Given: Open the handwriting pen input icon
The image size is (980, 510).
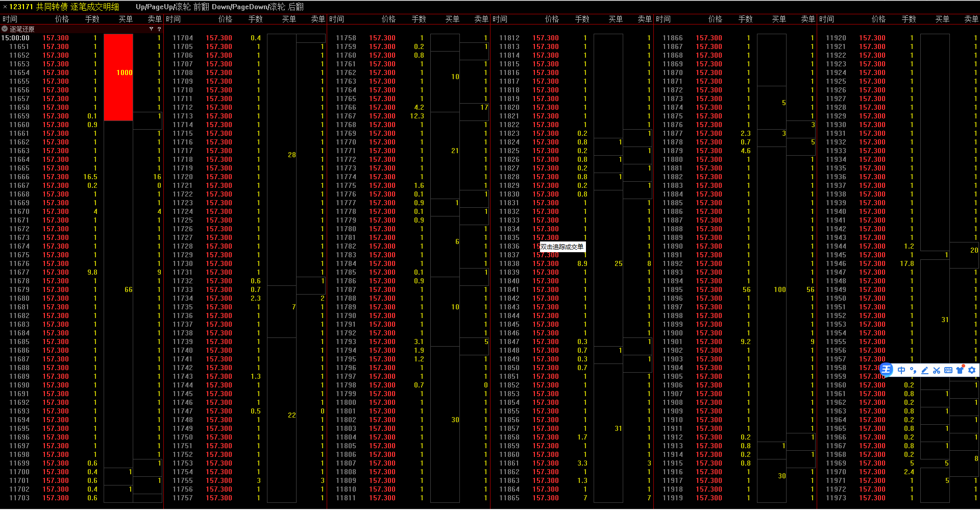Looking at the screenshot, I should pos(924,370).
